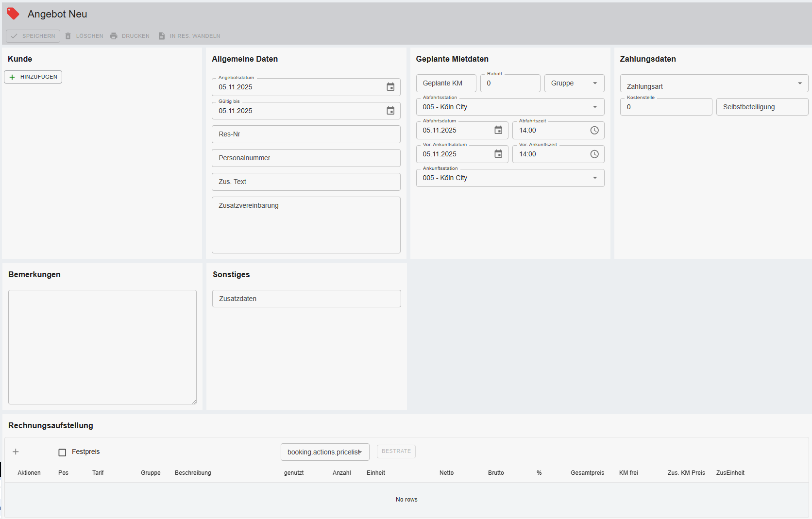Click the plus icon in Rechnungsaufstellung
The width and height of the screenshot is (812, 519).
tap(16, 452)
